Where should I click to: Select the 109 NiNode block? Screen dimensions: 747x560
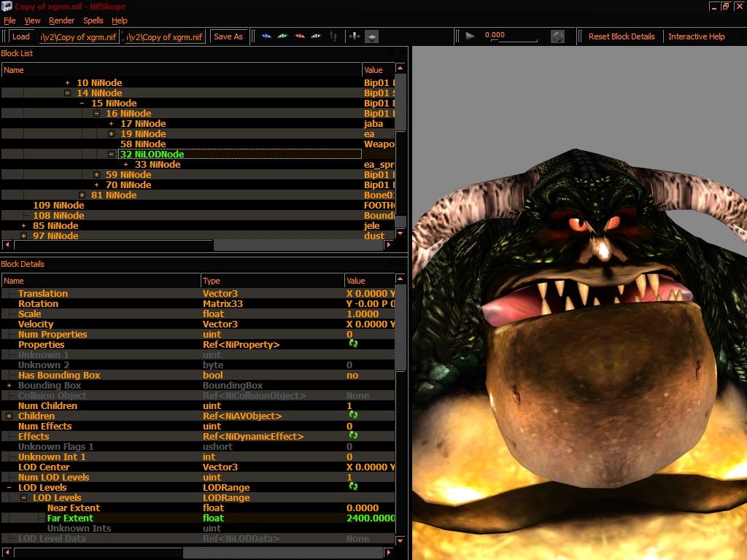pyautogui.click(x=58, y=205)
